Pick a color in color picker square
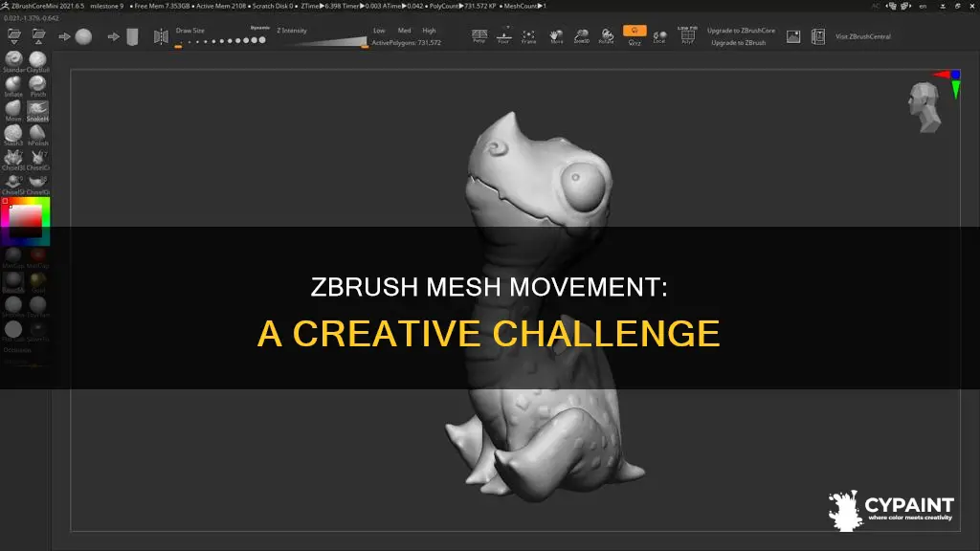The image size is (980, 551). click(x=25, y=221)
